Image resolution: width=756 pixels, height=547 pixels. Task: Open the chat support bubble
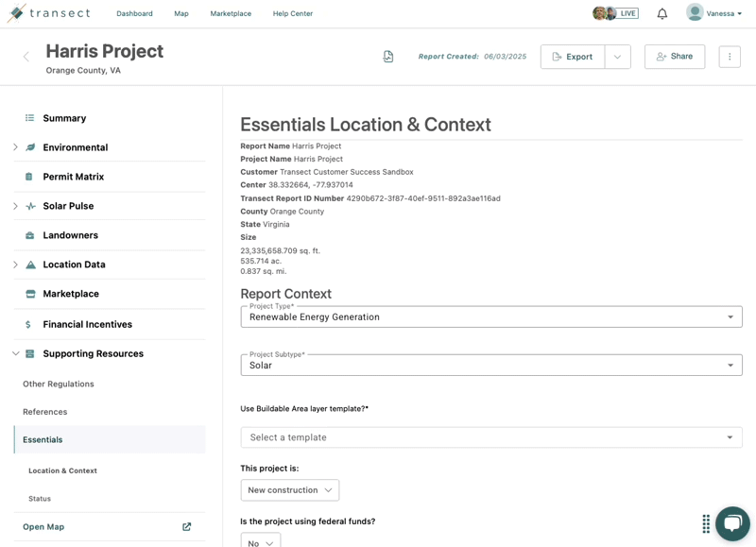click(732, 523)
